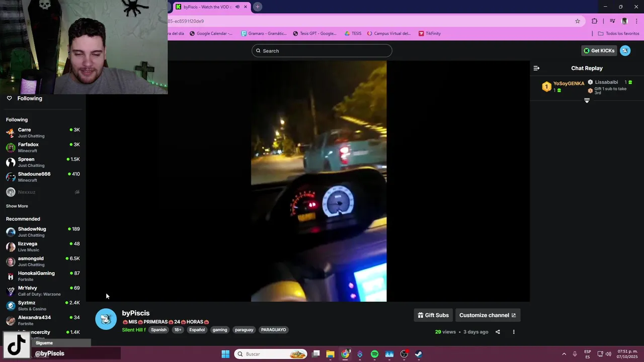Open volume control in system tray
Image resolution: width=644 pixels, height=362 pixels.
[x=608, y=354]
